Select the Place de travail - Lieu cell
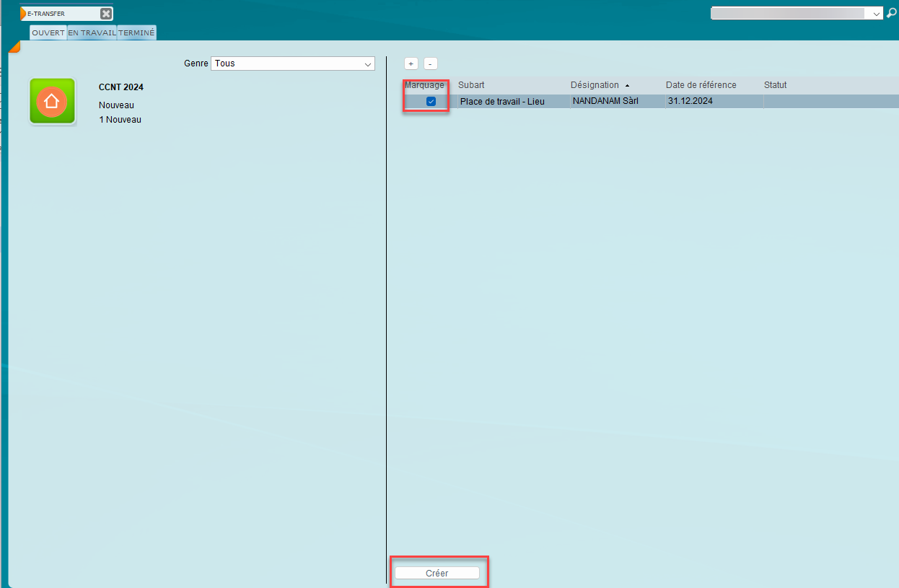899x588 pixels. click(x=502, y=102)
